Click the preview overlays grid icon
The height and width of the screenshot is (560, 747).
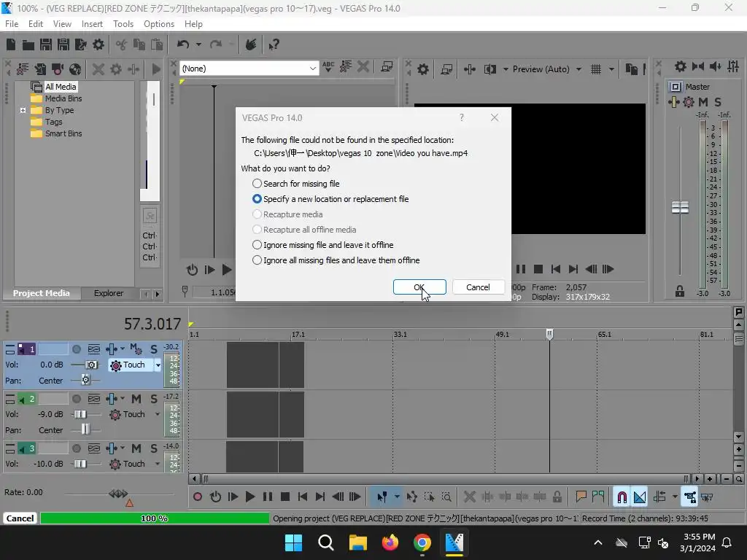click(596, 69)
